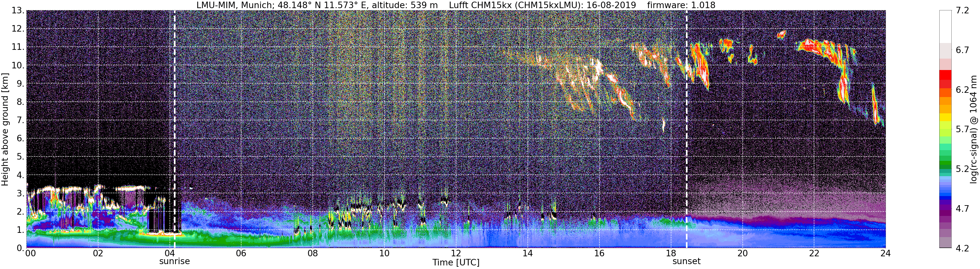Click the time axis tick label 16
The height and width of the screenshot is (269, 980).
click(x=599, y=253)
